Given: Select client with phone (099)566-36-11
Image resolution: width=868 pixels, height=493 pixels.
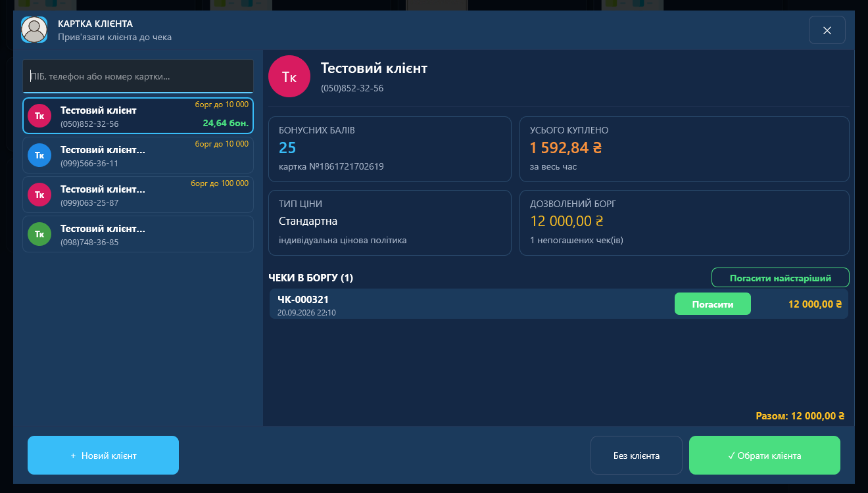Looking at the screenshot, I should (x=138, y=155).
